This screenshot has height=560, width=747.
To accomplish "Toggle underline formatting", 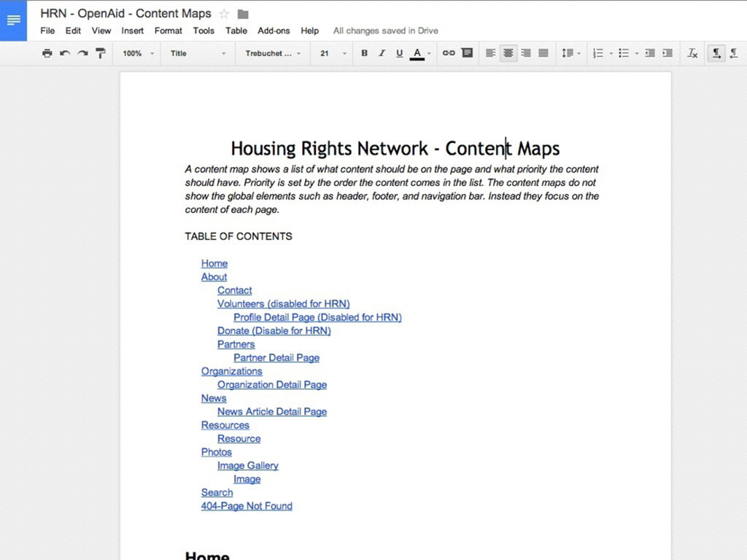I will (399, 53).
